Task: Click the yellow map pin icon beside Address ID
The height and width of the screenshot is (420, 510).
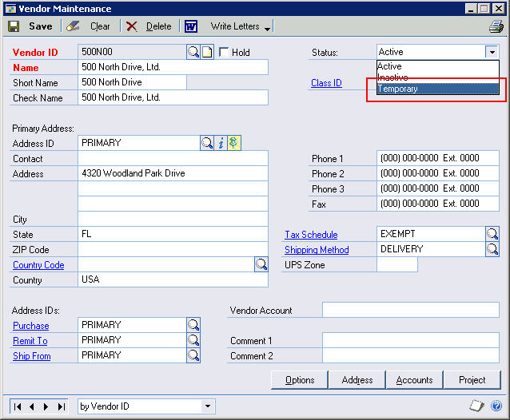Action: [x=234, y=143]
